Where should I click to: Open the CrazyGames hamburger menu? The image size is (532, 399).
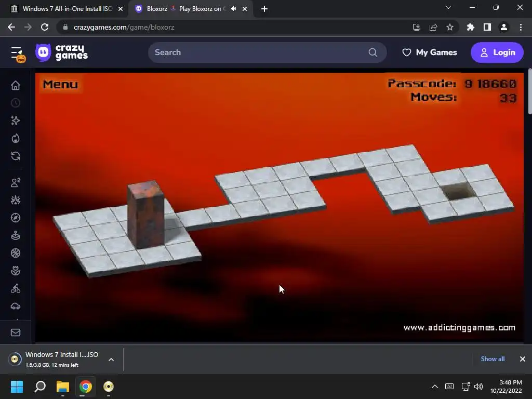point(17,53)
